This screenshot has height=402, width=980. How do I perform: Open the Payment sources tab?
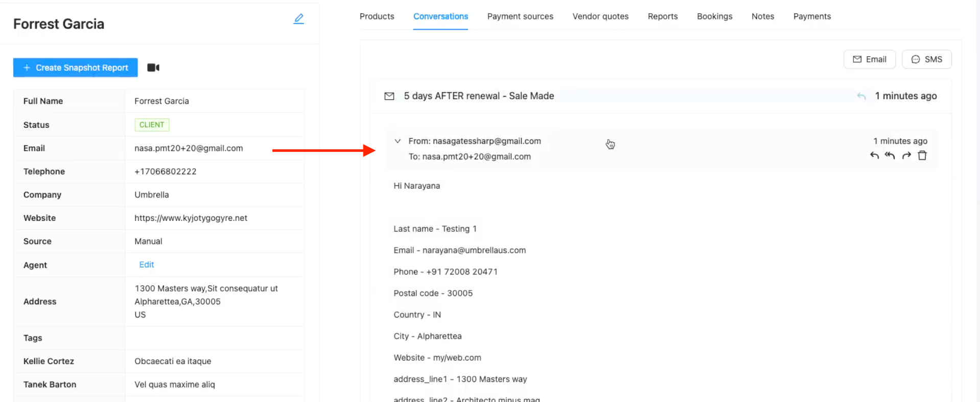[520, 16]
